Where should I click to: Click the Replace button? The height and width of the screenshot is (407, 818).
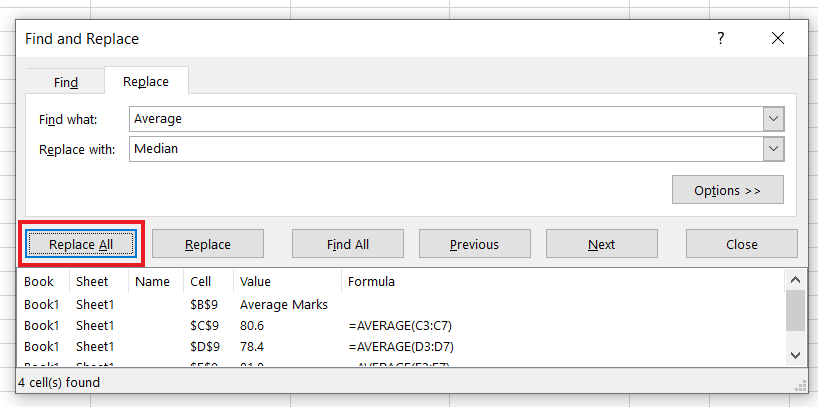[x=208, y=244]
